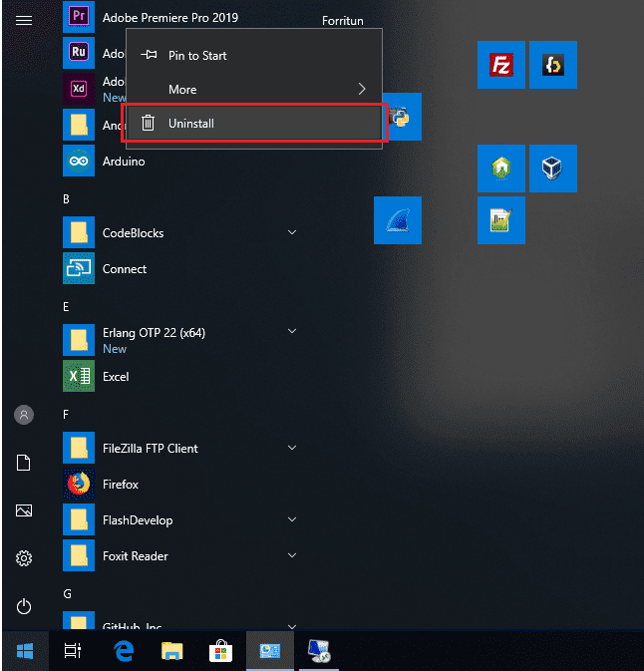This screenshot has height=671, width=644.
Task: Expand the Erlang OTP 22 folder
Action: click(292, 332)
